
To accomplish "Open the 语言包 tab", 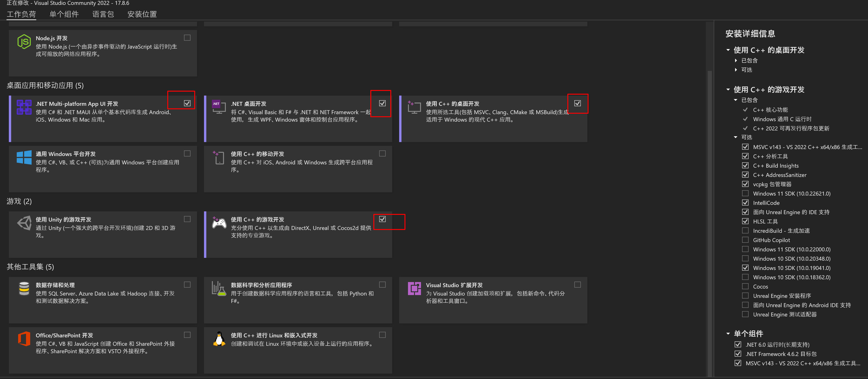I will (103, 14).
